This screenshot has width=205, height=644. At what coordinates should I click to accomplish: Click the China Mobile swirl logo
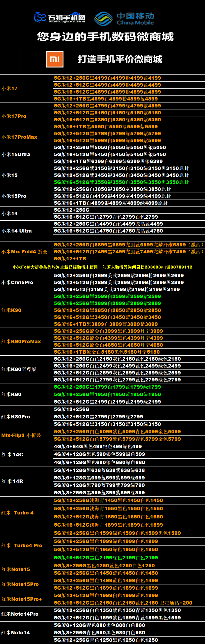pos(103,19)
